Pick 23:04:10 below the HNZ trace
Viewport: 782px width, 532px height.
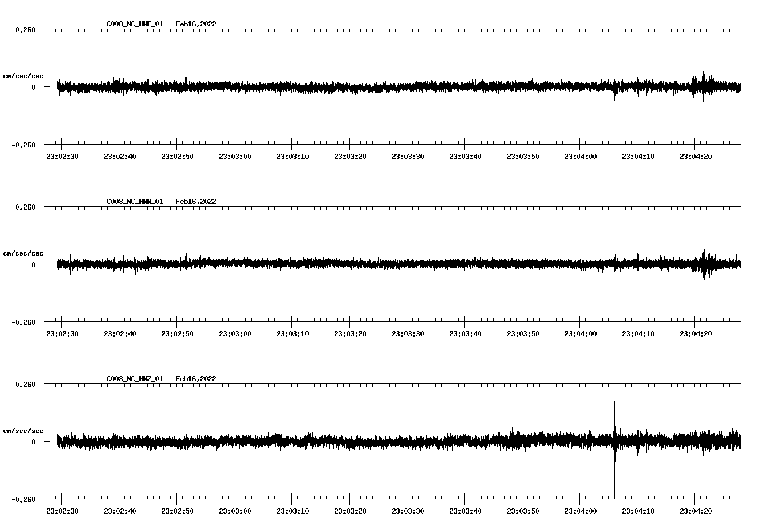coord(638,511)
